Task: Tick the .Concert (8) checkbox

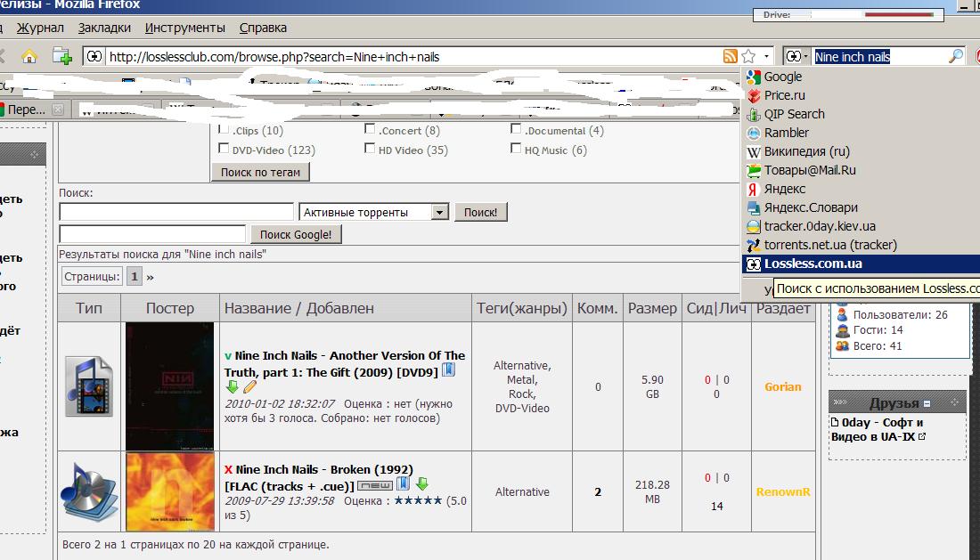Action: point(370,128)
